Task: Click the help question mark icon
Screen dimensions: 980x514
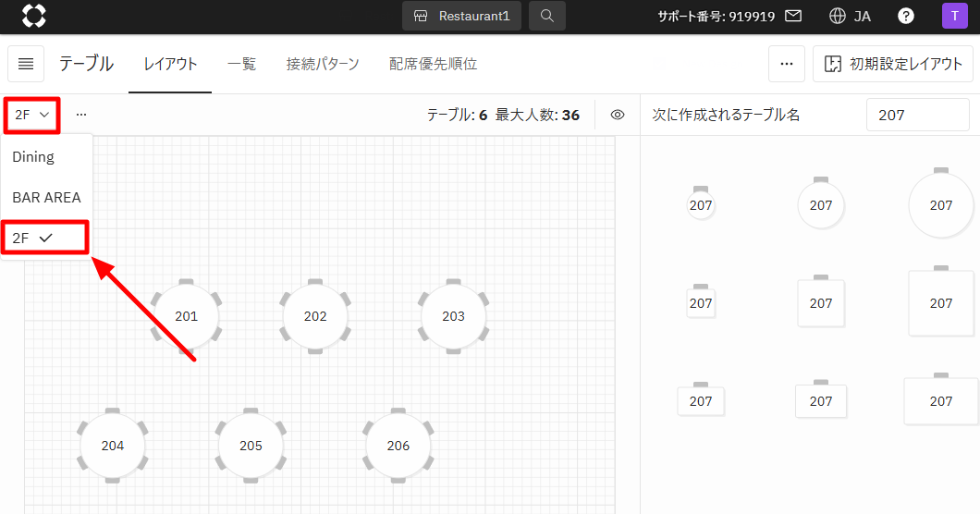Action: click(x=906, y=16)
